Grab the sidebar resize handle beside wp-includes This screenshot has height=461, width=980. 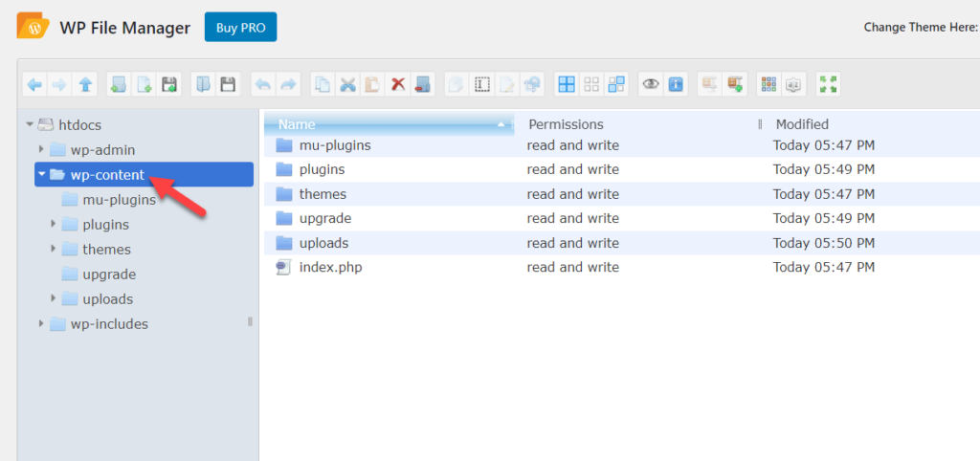(250, 321)
